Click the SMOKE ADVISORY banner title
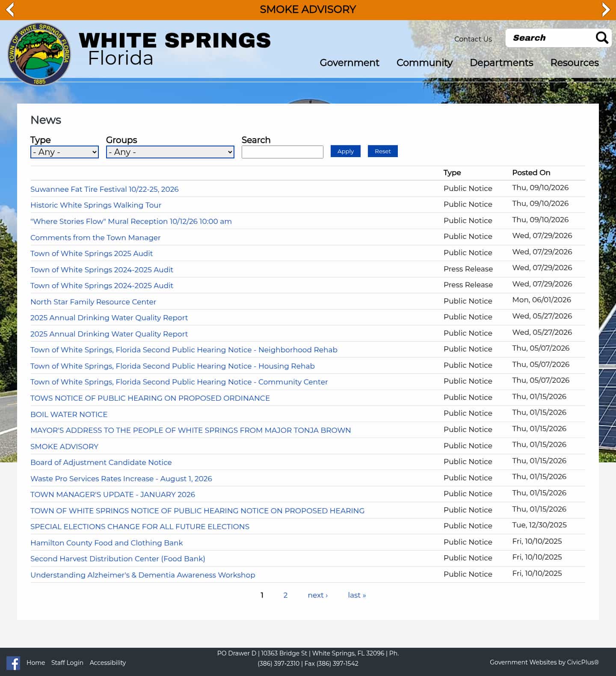 click(x=308, y=9)
